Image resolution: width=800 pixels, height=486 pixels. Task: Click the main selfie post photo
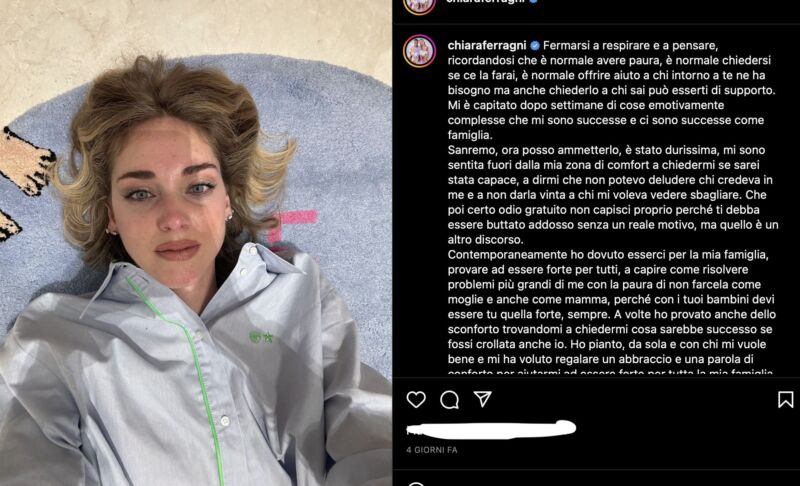click(x=196, y=243)
